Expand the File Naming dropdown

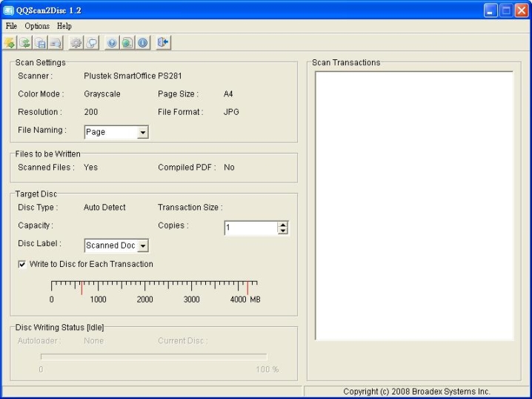pos(143,132)
